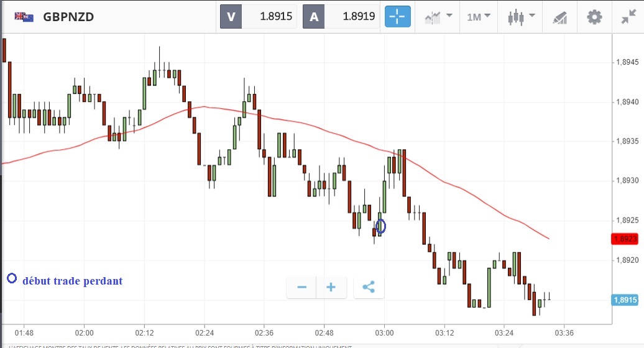This screenshot has width=644, height=348.
Task: Open chart settings gear
Action: click(595, 17)
